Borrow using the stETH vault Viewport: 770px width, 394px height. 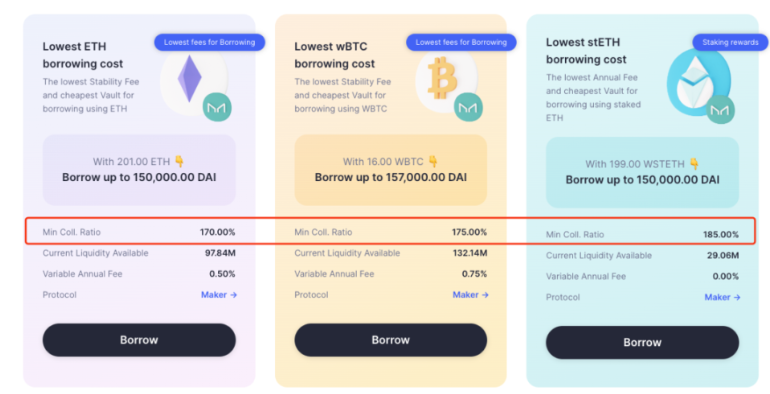642,342
